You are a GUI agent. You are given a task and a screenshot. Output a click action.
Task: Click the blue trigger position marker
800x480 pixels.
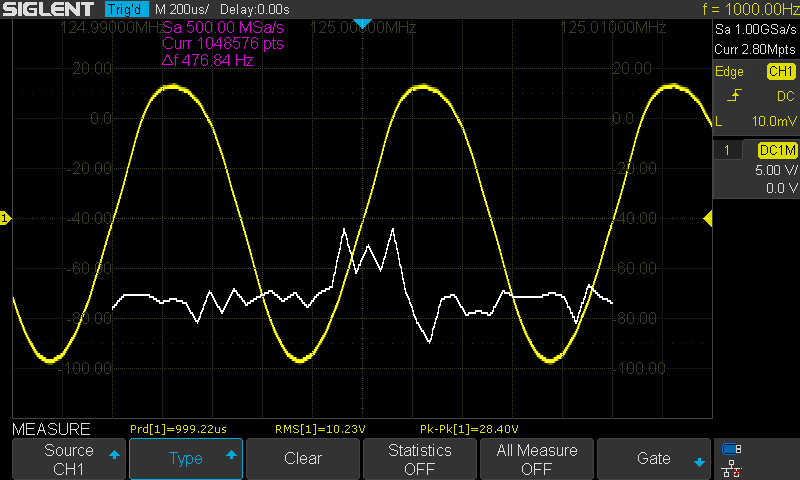click(x=363, y=23)
